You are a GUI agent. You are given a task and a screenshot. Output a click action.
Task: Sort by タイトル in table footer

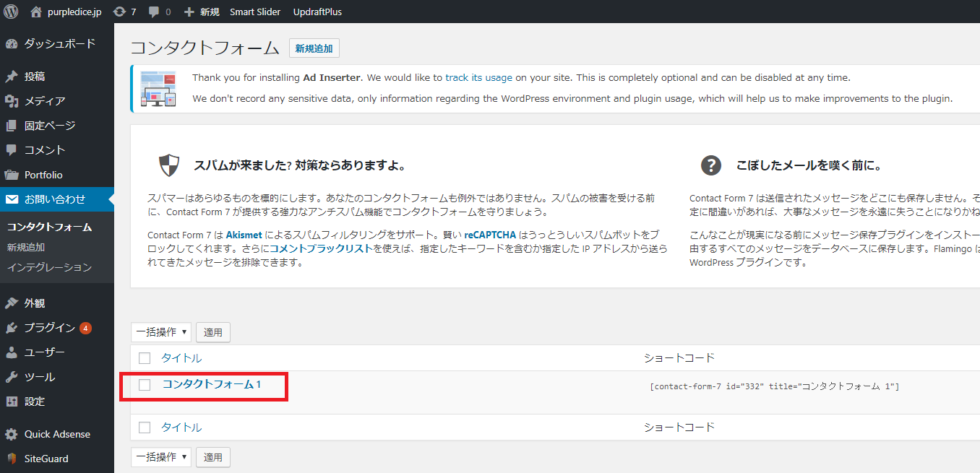click(181, 428)
